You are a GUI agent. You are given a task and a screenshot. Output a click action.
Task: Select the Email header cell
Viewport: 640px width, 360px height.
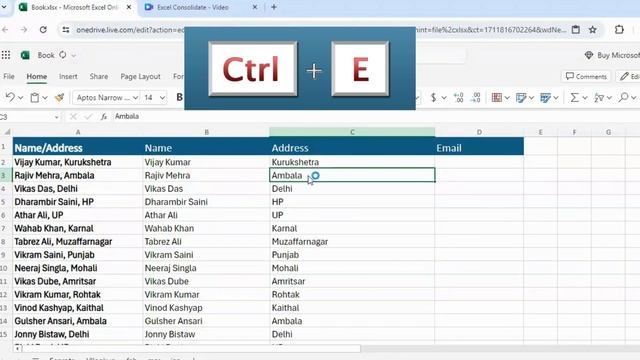click(479, 148)
